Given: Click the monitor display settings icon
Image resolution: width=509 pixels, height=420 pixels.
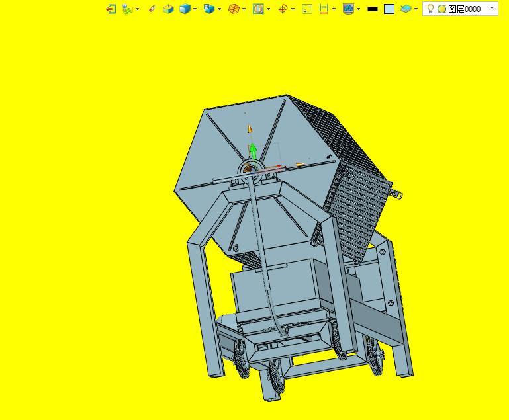Looking at the screenshot, I should pyautogui.click(x=348, y=9).
